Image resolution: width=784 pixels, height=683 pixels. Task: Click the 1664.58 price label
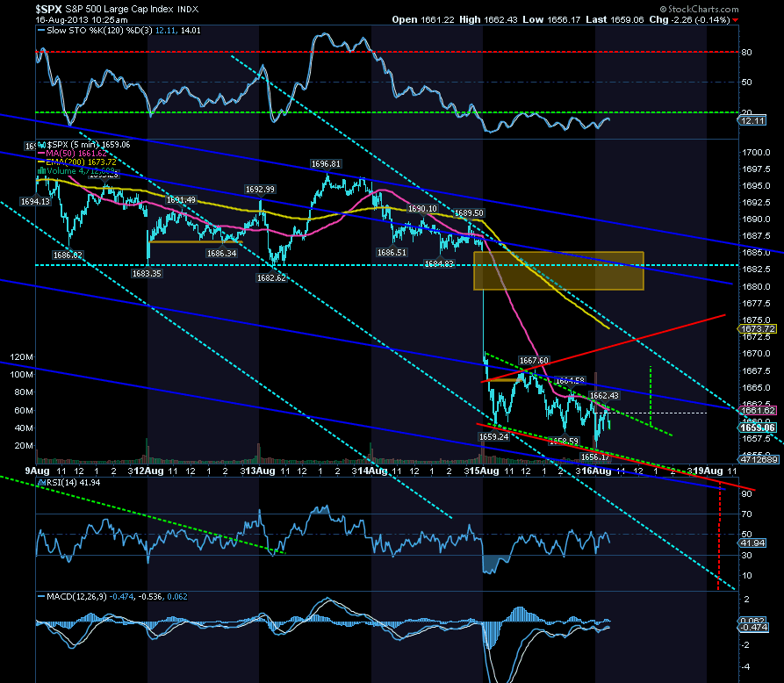[x=570, y=381]
